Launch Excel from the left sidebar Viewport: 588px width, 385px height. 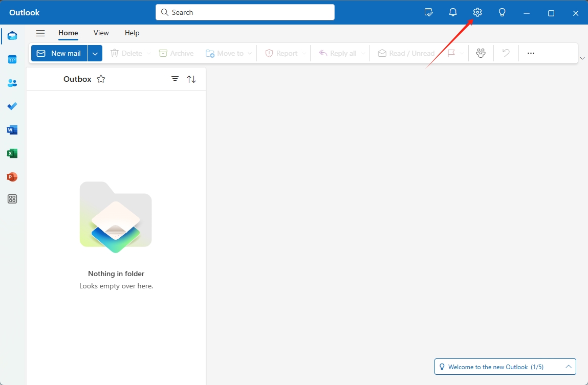pos(12,153)
